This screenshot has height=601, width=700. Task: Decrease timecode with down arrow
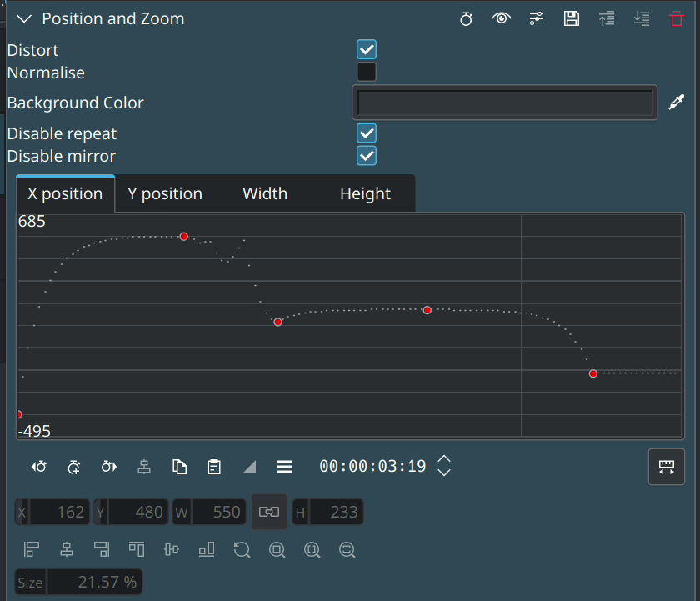(443, 473)
